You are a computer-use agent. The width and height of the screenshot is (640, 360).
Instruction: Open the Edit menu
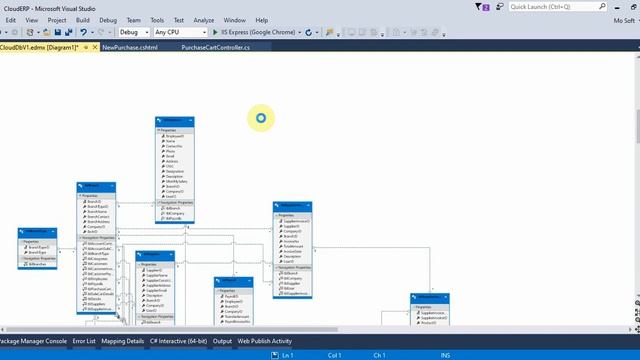tap(11, 20)
